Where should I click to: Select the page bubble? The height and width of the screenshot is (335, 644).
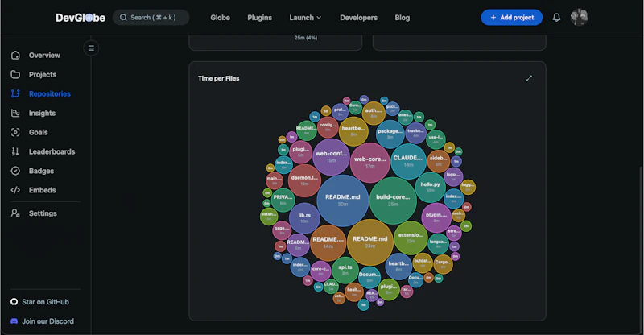tap(282, 230)
